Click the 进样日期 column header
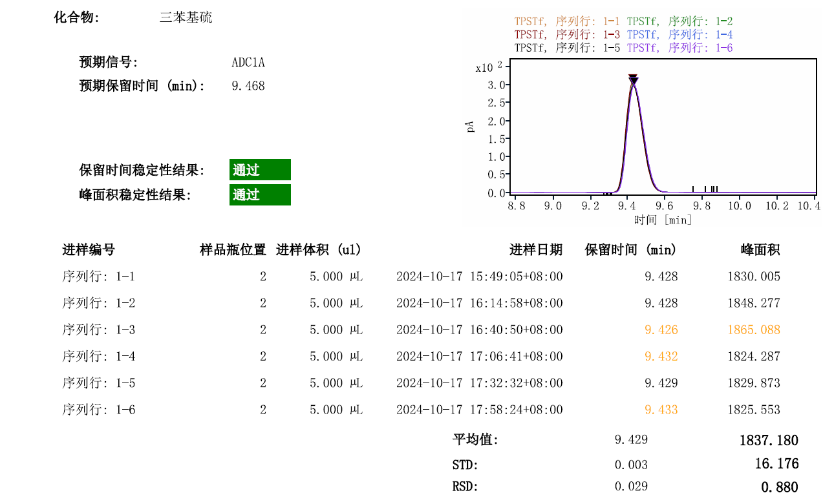834x504 pixels. click(536, 250)
